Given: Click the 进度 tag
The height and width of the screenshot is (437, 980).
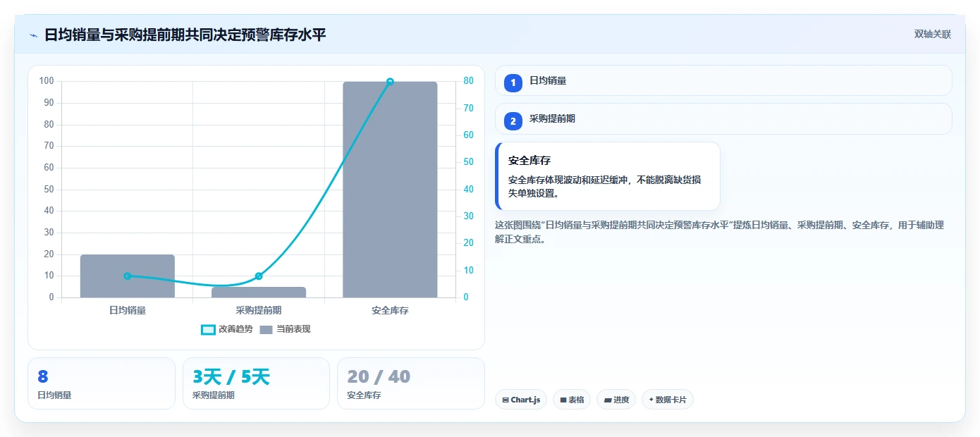Looking at the screenshot, I should pyautogui.click(x=616, y=400).
